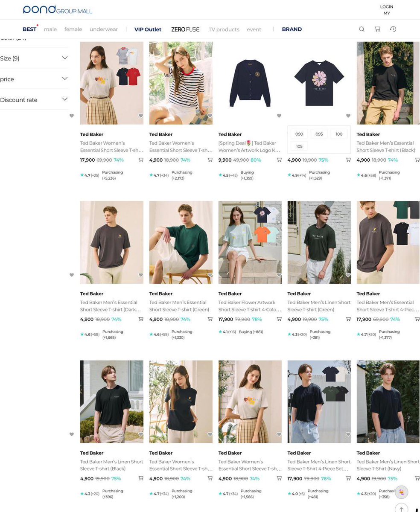Add Men's Linen T-shirt (Green) to cart
420x512 pixels.
[348, 319]
